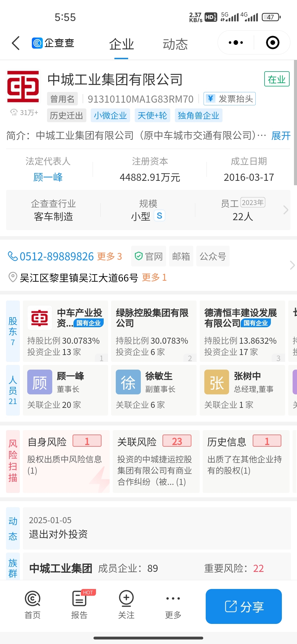Open 德清恒丰建设发展有限公司 shareholder card
297x644 pixels.
tap(242, 331)
